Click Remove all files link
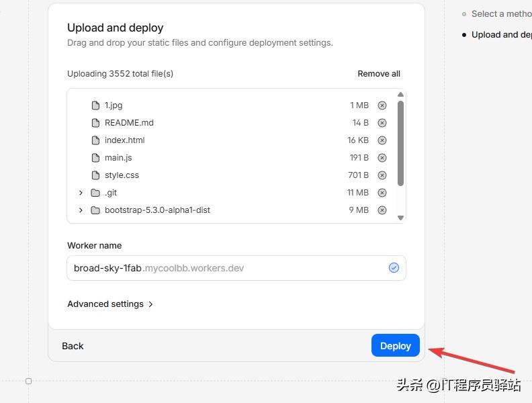This screenshot has height=403, width=532. pos(378,74)
